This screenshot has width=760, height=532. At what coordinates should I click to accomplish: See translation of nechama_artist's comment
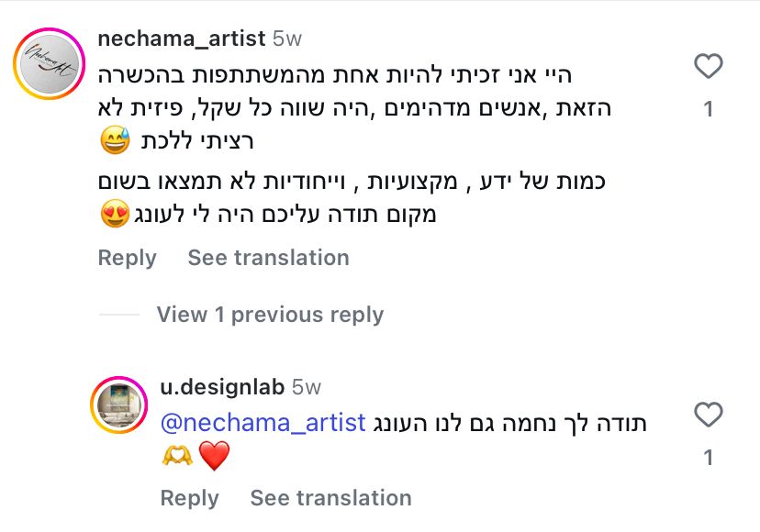268,258
